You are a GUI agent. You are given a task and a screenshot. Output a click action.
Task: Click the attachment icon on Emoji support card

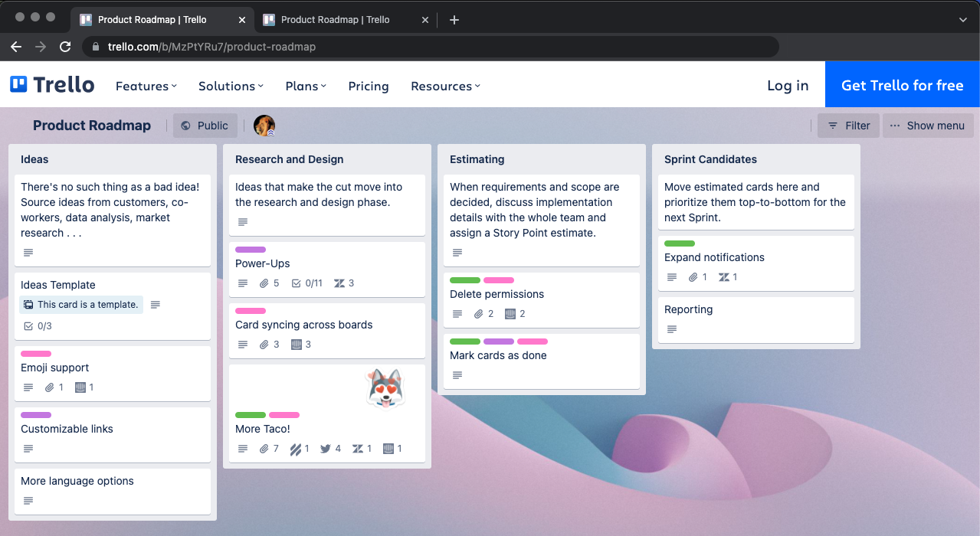point(50,387)
